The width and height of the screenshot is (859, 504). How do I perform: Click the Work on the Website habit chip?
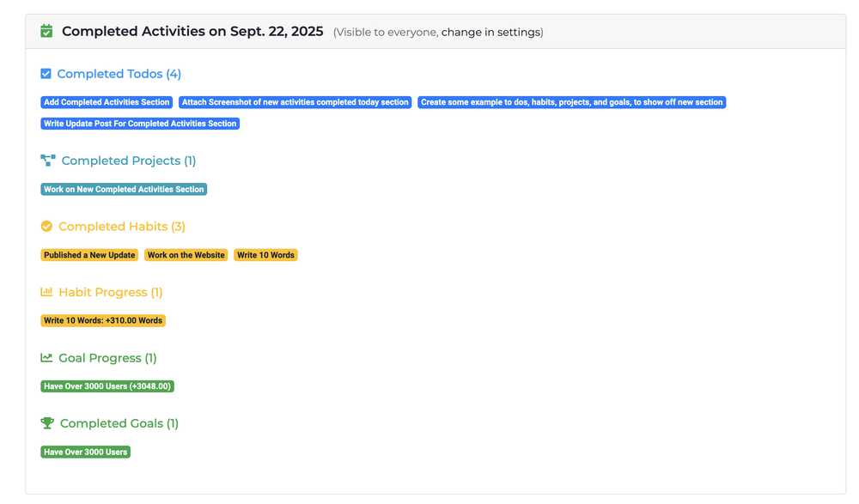tap(186, 254)
